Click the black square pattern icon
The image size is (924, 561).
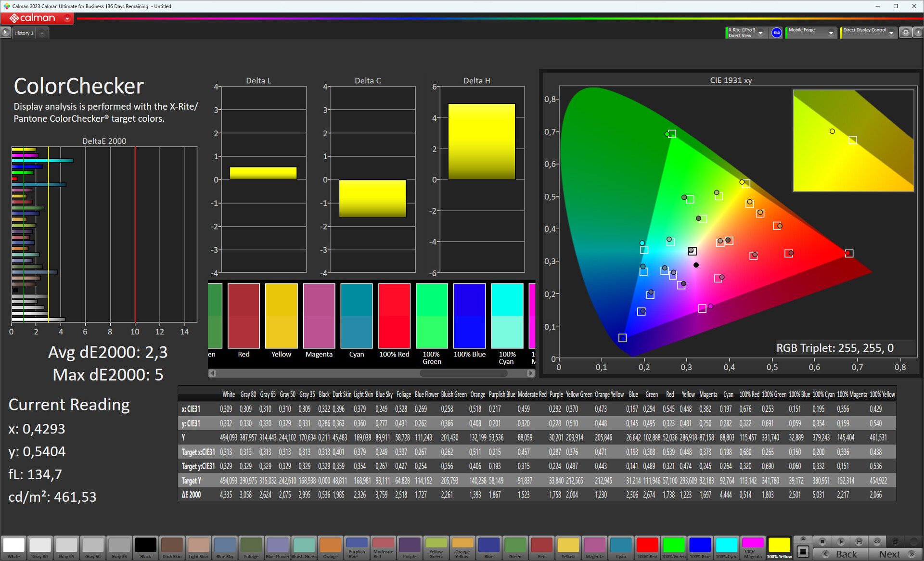click(803, 551)
